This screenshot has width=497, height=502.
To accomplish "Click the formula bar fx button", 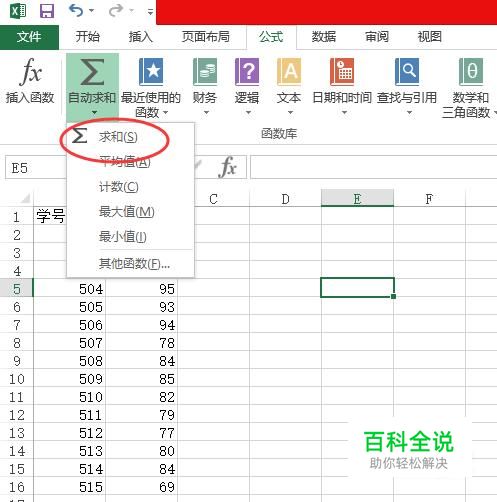I will pyautogui.click(x=228, y=167).
